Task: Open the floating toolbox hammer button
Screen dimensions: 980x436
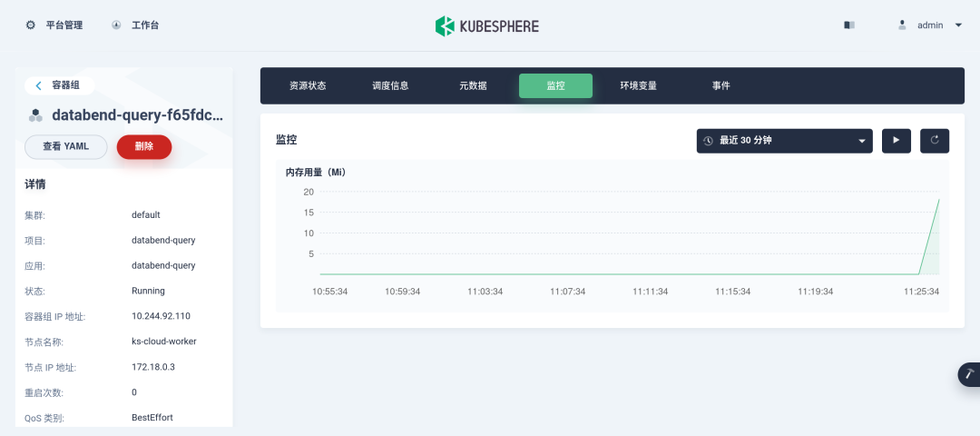Action: (969, 374)
